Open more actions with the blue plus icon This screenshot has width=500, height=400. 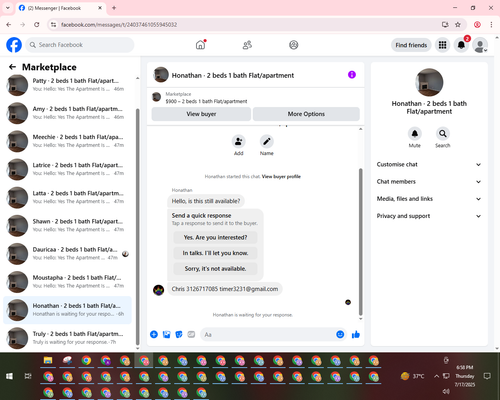click(154, 334)
